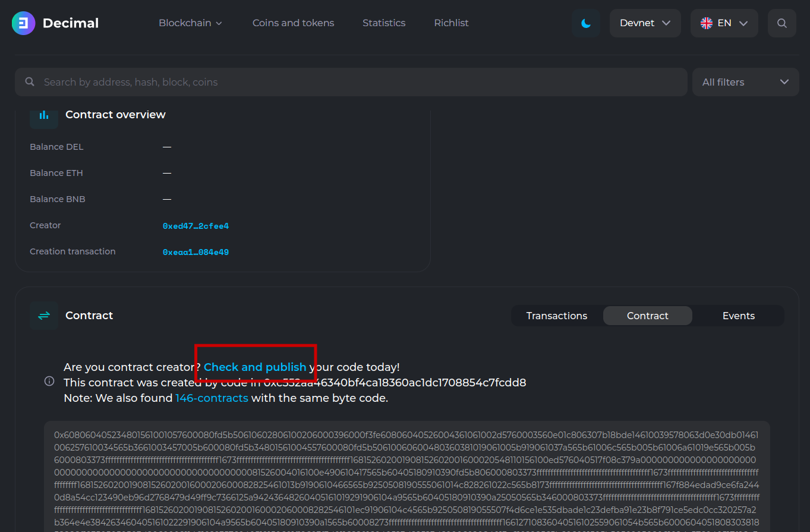Screen dimensions: 810x532
Task: Focus the address, hash, block search field
Action: pyautogui.click(x=357, y=82)
